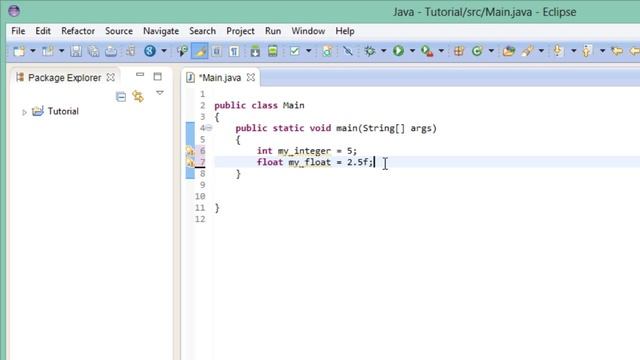Open the Edit menu

coord(43,31)
